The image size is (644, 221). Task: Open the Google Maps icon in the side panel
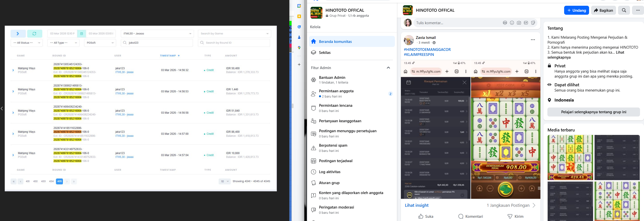299,48
